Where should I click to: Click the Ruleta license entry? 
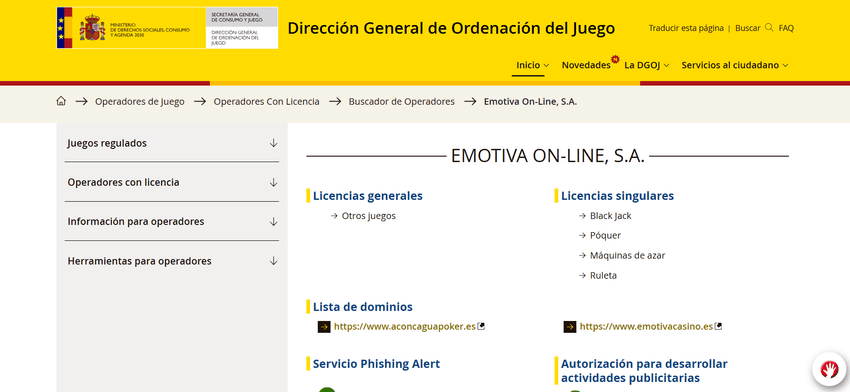pos(603,275)
